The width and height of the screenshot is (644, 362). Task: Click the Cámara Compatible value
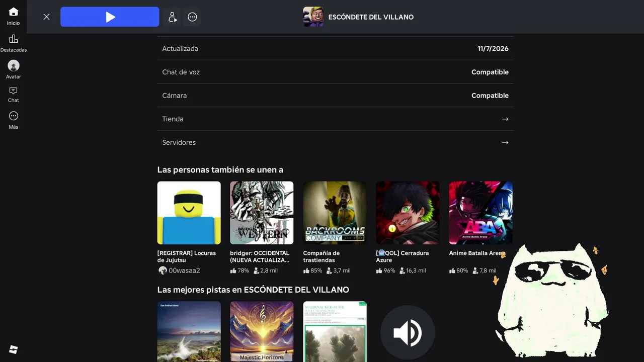pyautogui.click(x=490, y=96)
